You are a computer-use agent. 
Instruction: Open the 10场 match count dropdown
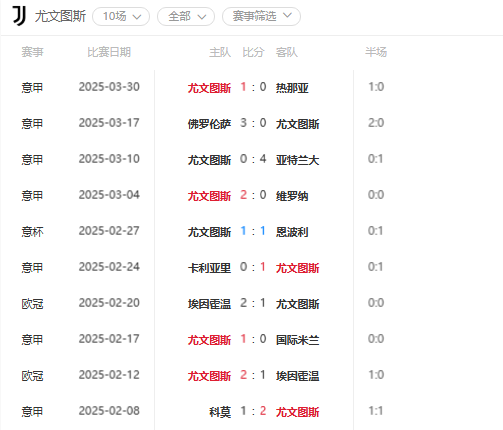(x=121, y=16)
